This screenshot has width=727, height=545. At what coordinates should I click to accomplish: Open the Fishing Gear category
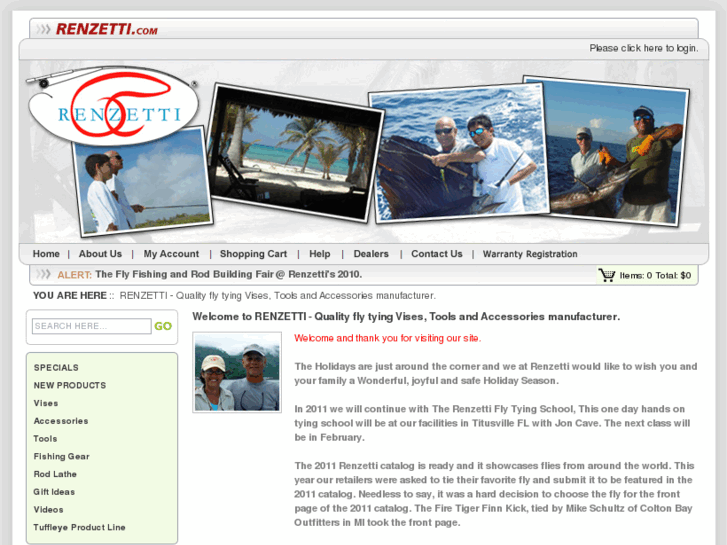pos(61,456)
